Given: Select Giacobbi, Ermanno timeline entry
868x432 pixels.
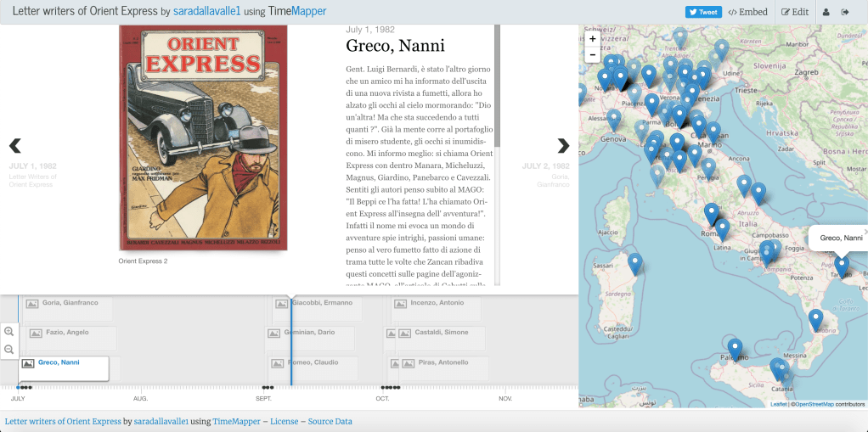Looking at the screenshot, I should [322, 303].
